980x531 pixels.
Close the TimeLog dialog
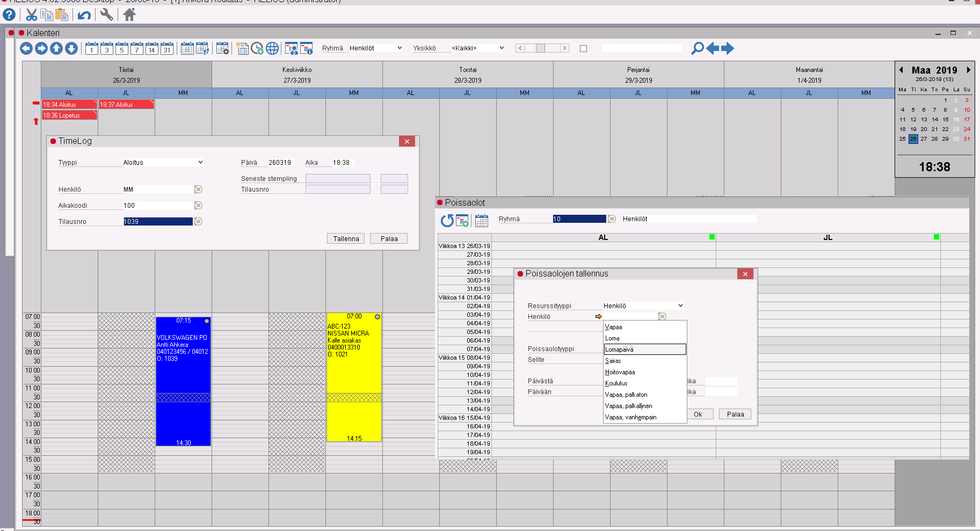[407, 141]
